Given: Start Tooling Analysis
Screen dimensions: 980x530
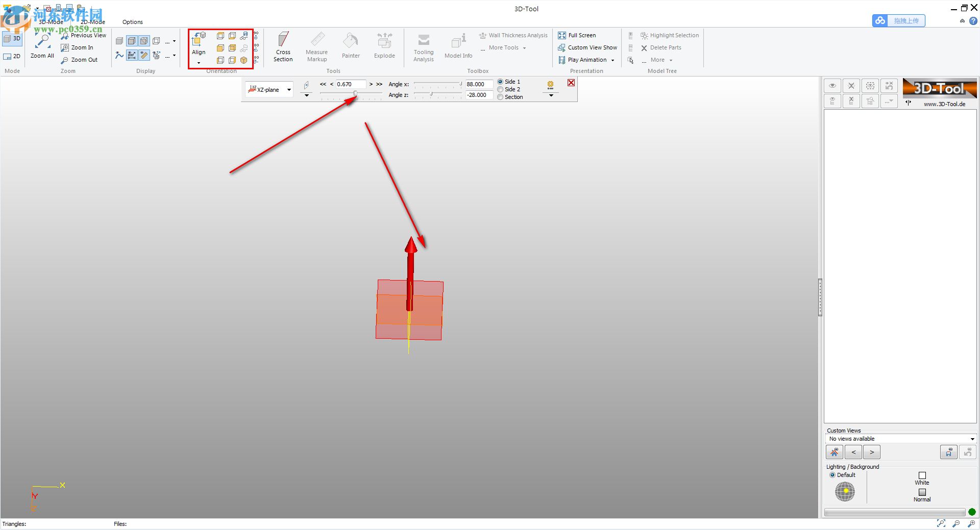Looking at the screenshot, I should [423, 47].
